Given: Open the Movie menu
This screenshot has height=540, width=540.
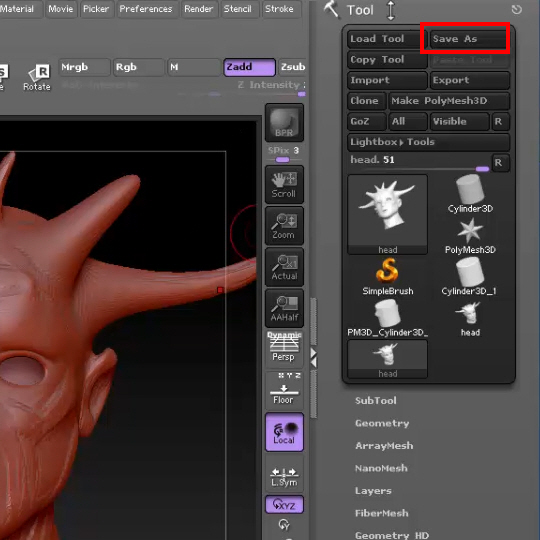Looking at the screenshot, I should click(x=61, y=9).
